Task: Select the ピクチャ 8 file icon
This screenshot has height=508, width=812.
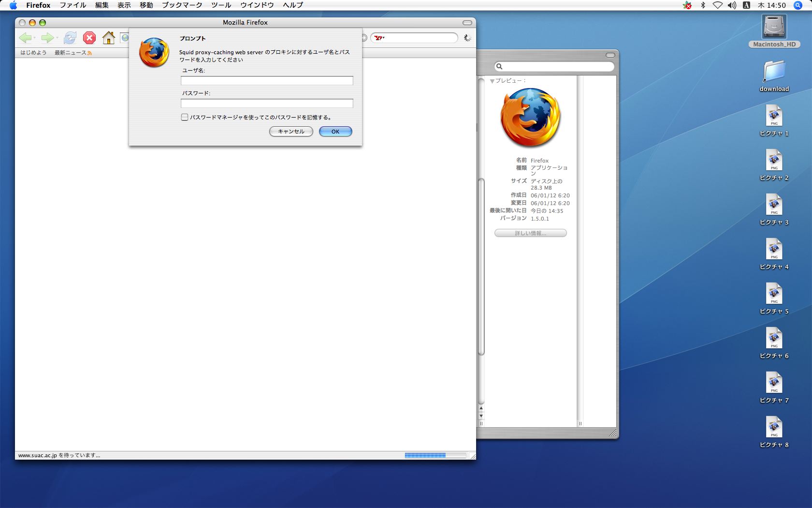Action: pos(774,428)
